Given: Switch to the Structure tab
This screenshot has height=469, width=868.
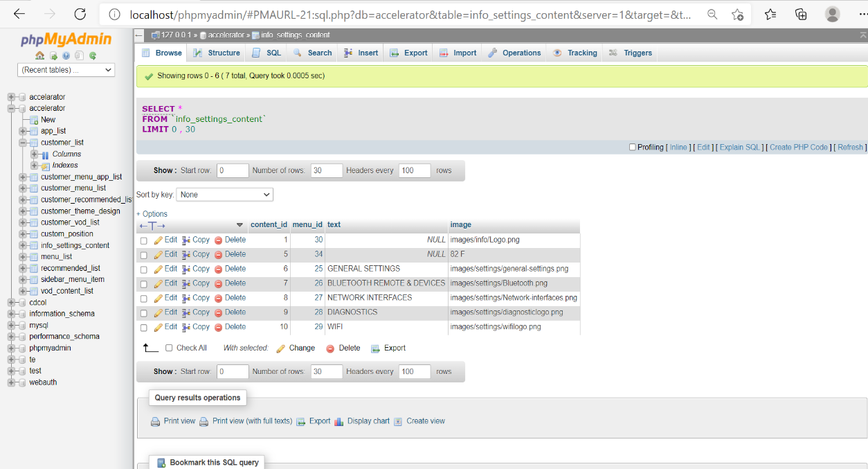Looking at the screenshot, I should 217,53.
